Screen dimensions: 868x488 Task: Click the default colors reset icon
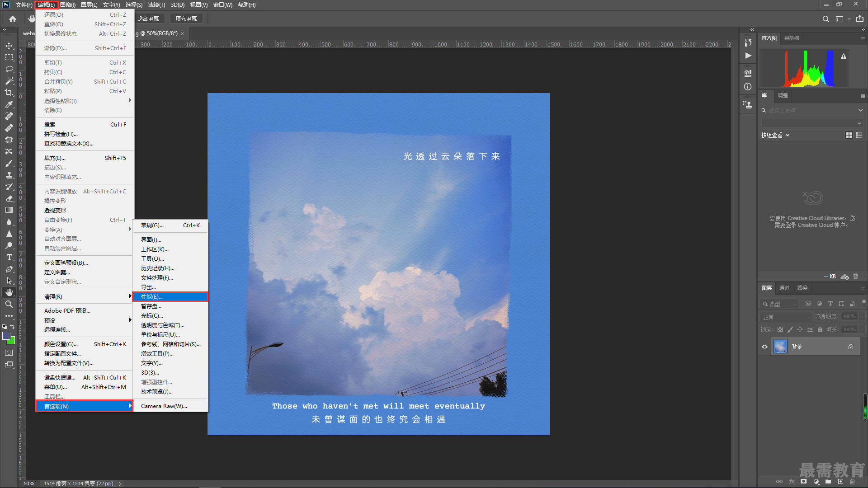coord(5,326)
